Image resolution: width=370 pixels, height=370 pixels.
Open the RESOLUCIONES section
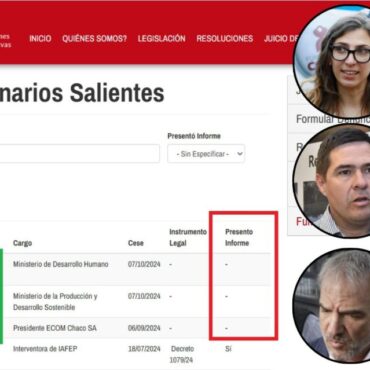click(225, 39)
